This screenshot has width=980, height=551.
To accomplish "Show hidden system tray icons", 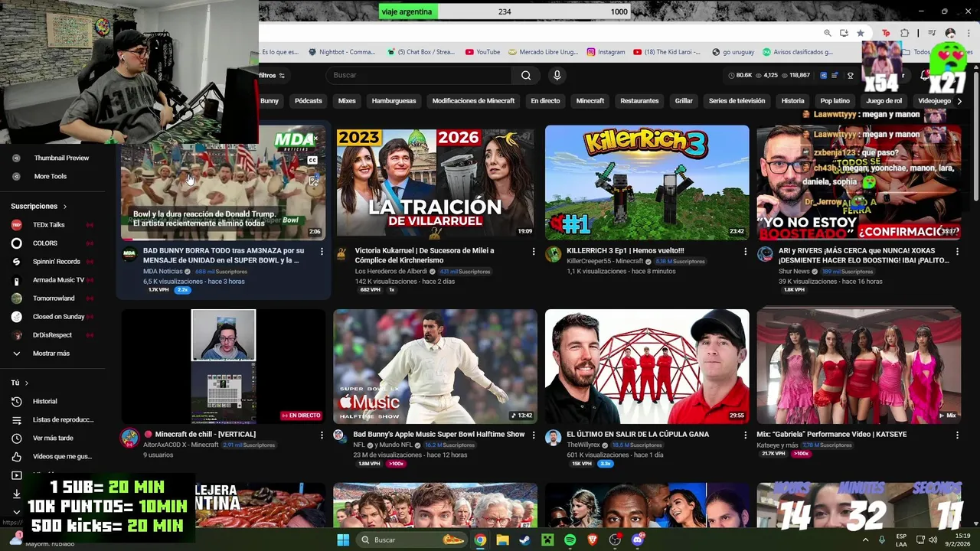I will (866, 540).
